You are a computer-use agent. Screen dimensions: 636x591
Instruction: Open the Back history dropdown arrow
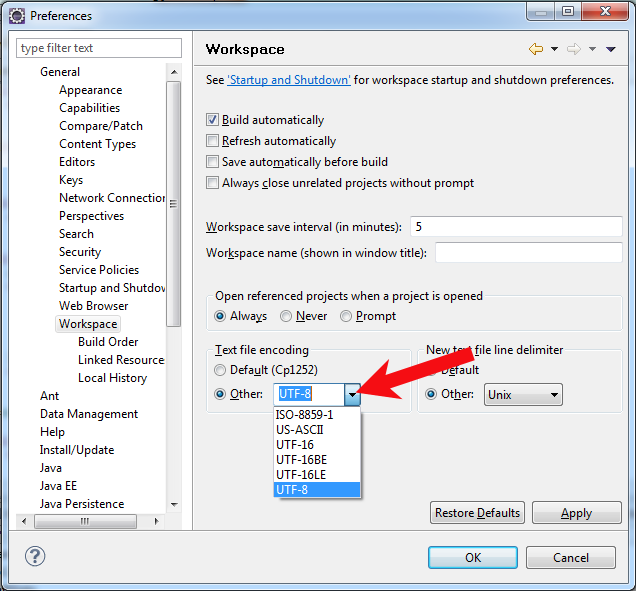tap(554, 49)
